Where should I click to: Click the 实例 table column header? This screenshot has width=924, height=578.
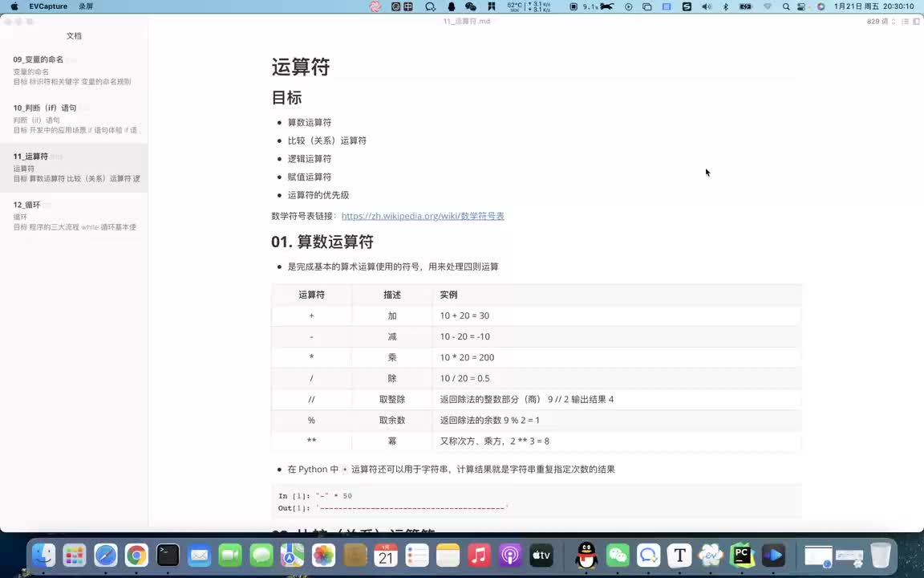616,295
